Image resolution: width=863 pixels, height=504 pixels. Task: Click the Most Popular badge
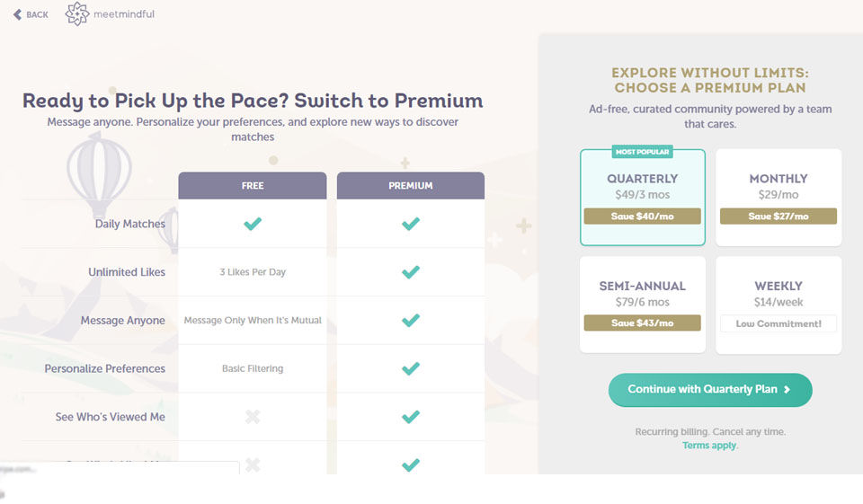(642, 152)
